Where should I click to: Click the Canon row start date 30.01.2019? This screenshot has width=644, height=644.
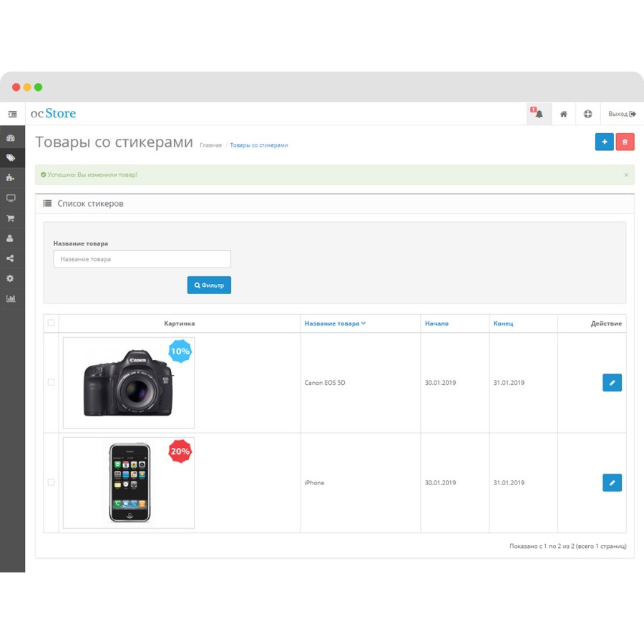pos(440,383)
